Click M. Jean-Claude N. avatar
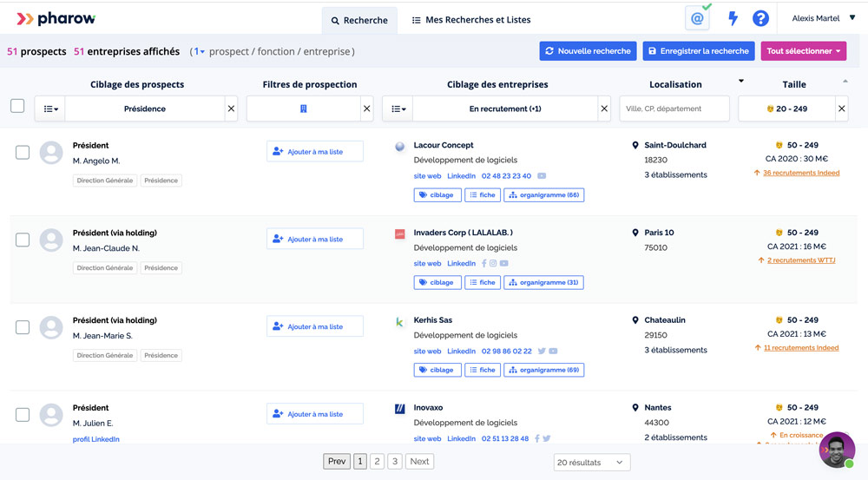The image size is (868, 480). click(51, 240)
